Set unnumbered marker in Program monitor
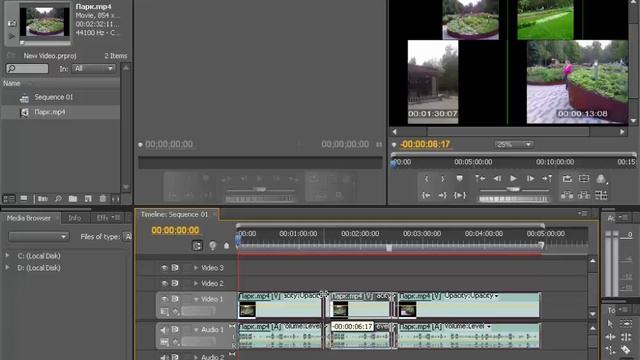Screen dimensions: 640x360 (x=460, y=179)
